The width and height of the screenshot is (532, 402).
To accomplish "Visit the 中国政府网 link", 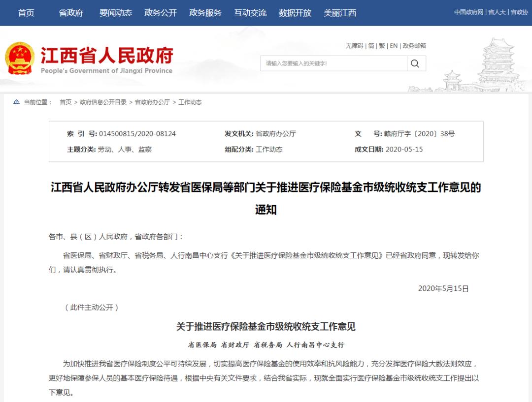I will click(x=468, y=12).
